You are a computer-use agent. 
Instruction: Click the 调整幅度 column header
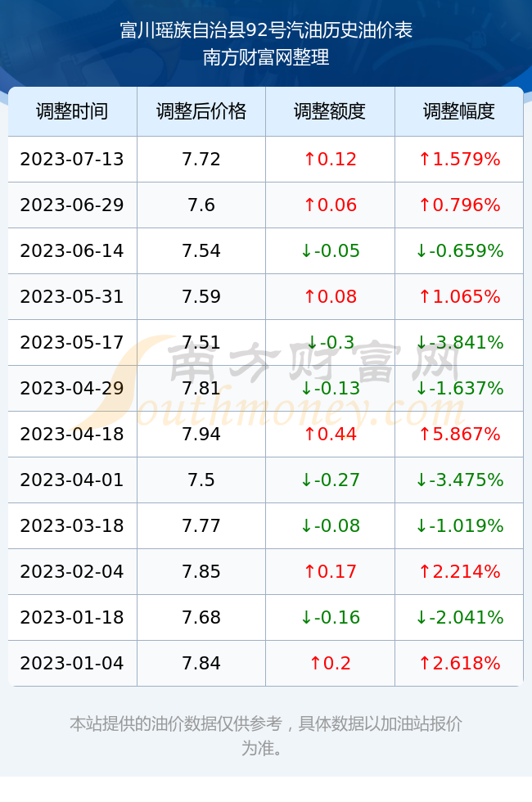tap(459, 111)
